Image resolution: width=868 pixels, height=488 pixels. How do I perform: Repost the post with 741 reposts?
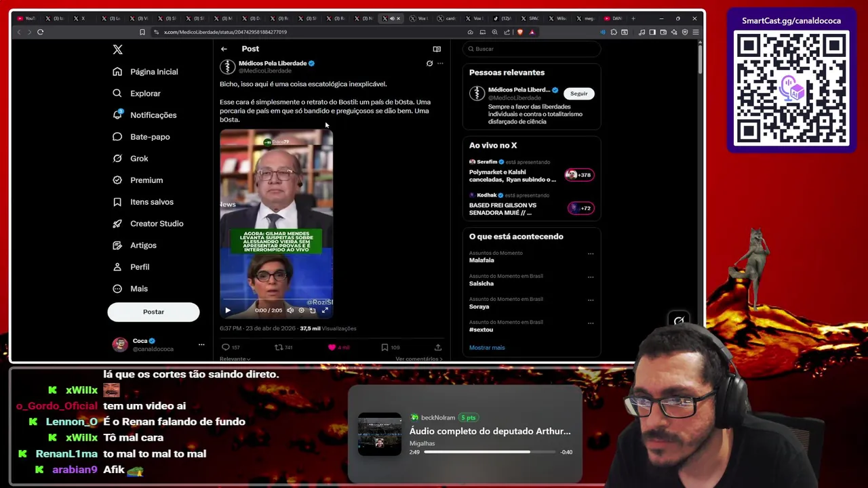(283, 347)
